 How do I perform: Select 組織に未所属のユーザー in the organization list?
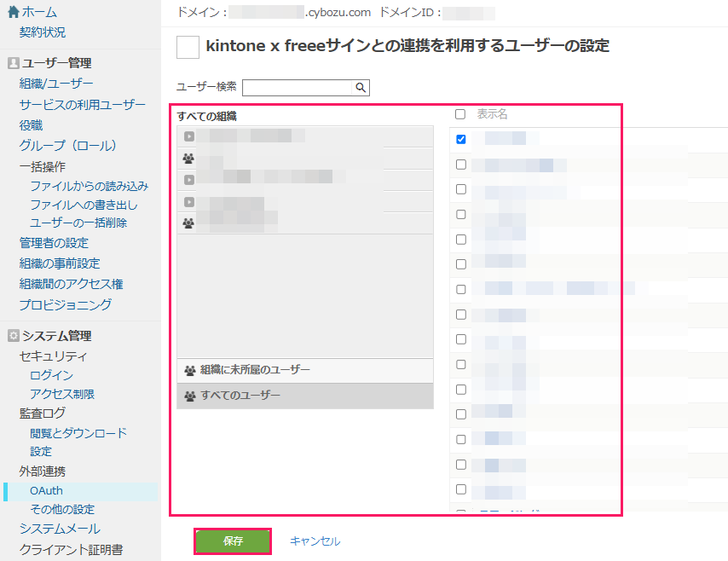pyautogui.click(x=305, y=370)
